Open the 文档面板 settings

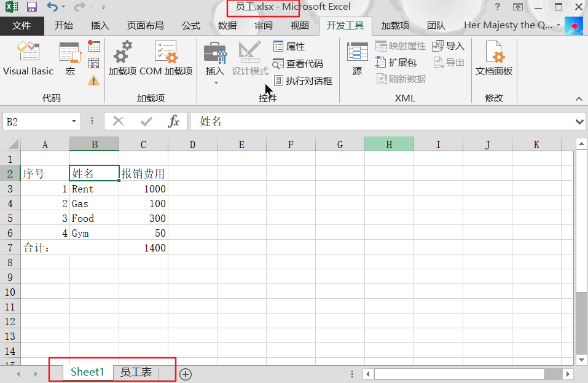click(x=495, y=58)
